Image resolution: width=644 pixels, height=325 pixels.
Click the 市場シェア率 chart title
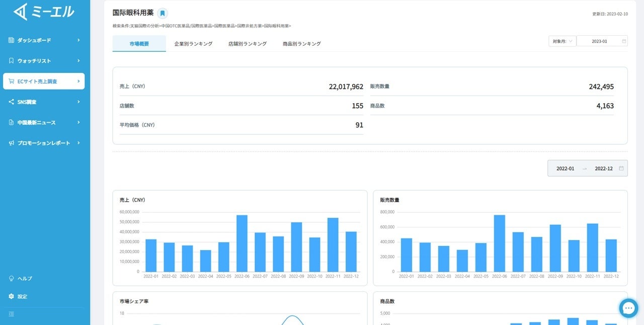coord(134,301)
